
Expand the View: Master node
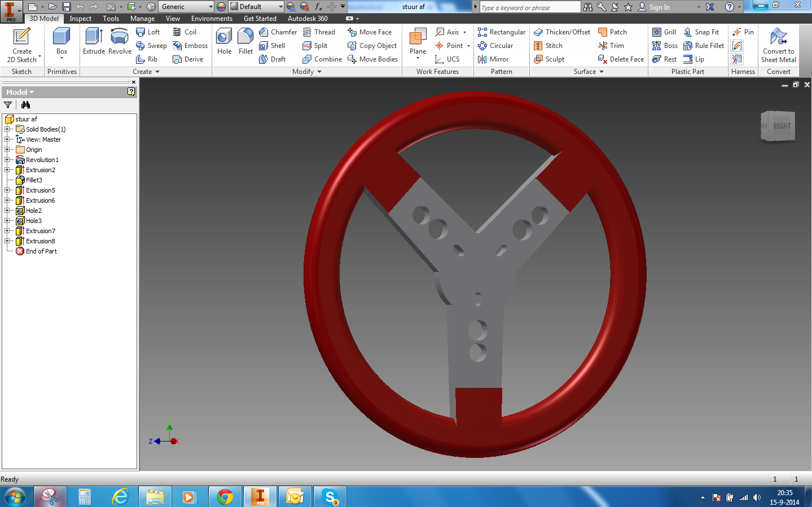coord(7,139)
